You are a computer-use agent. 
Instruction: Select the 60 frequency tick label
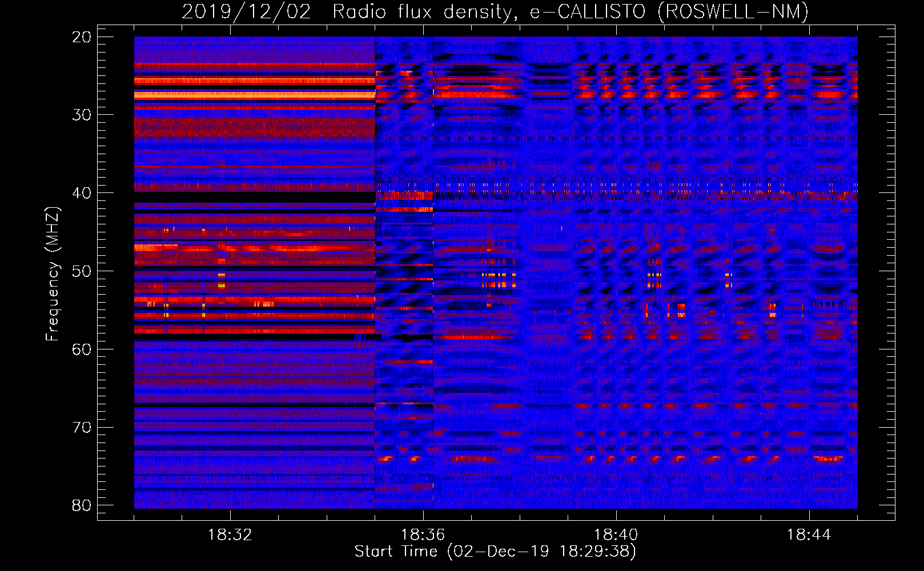click(82, 349)
